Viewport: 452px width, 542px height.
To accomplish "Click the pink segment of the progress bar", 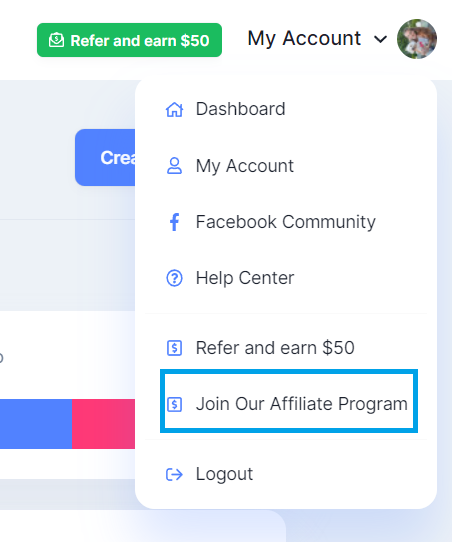I will point(103,424).
